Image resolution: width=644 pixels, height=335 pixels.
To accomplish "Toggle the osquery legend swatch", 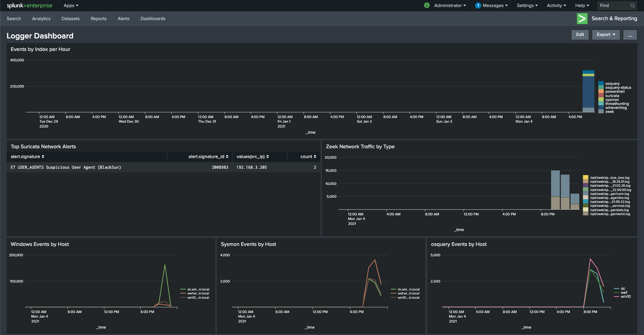I will tap(601, 83).
